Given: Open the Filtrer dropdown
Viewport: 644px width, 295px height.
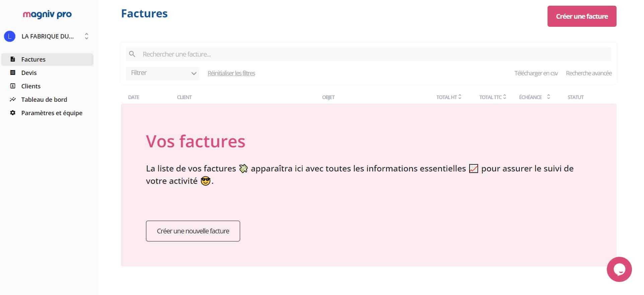Looking at the screenshot, I should coord(162,73).
